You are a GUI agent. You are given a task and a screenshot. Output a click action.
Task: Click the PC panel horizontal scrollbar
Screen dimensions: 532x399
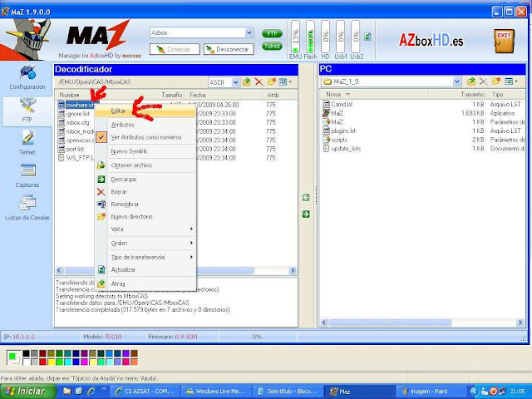pos(422,323)
